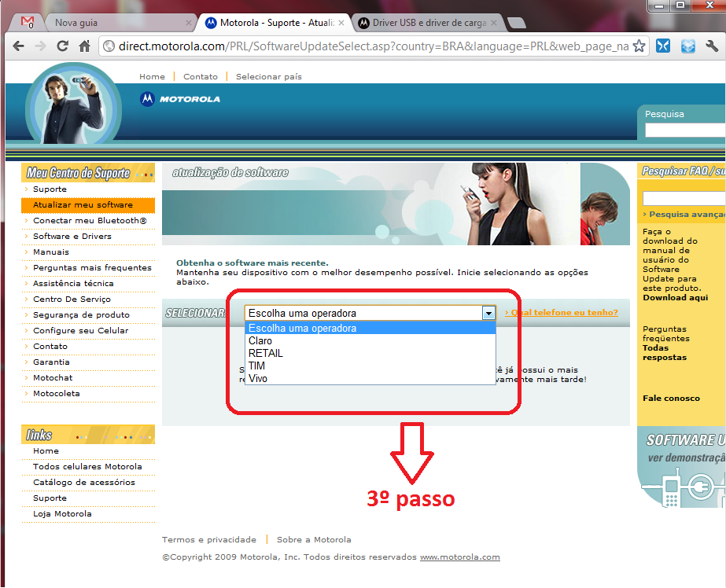The width and height of the screenshot is (726, 588).
Task: Click the FAQ search input field
Action: pos(684,198)
